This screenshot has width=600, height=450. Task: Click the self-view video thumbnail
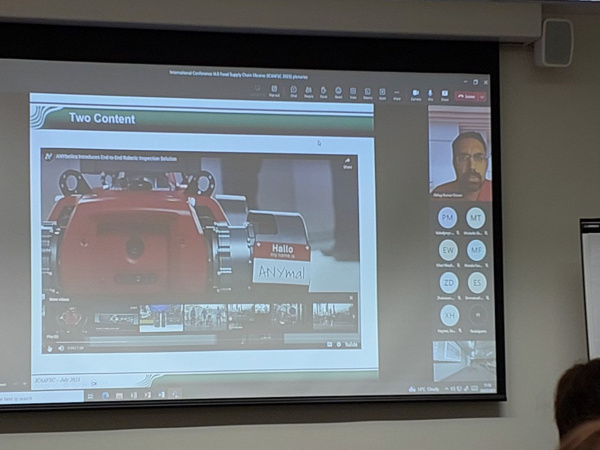pyautogui.click(x=464, y=361)
